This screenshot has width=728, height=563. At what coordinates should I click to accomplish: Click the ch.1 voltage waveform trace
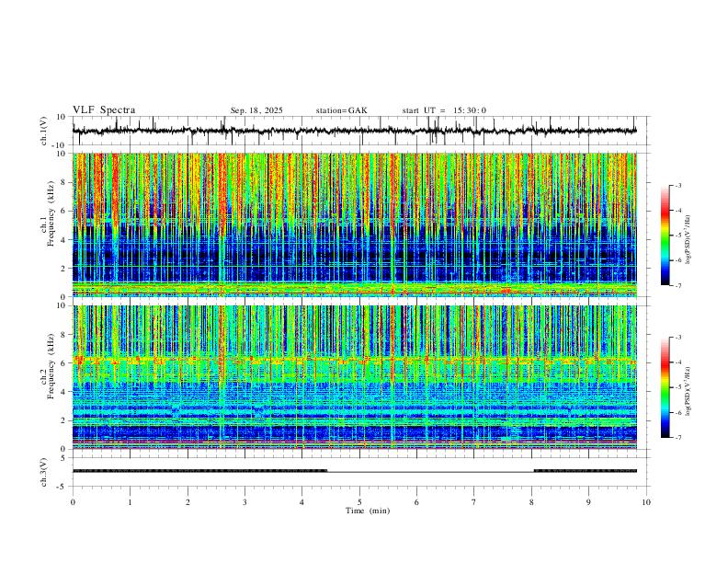pyautogui.click(x=354, y=131)
